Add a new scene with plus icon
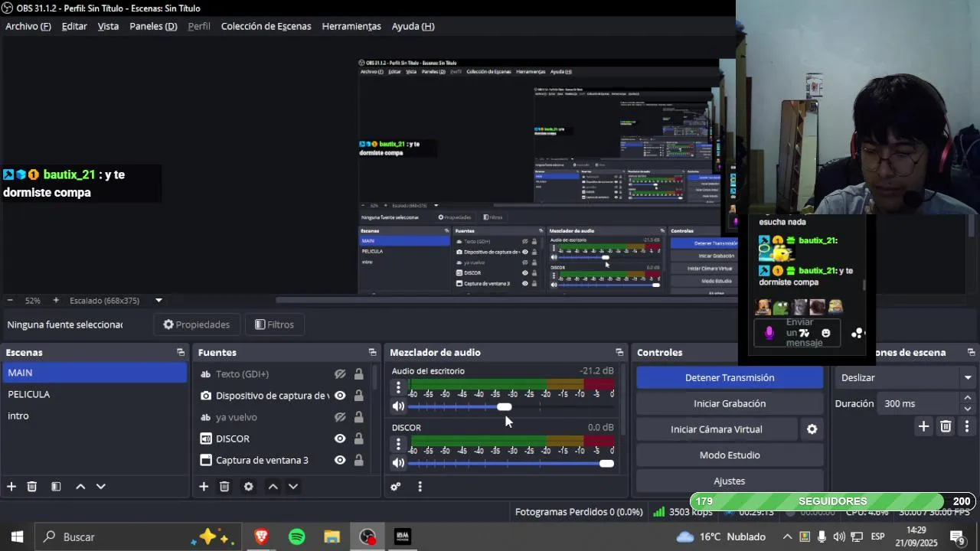Image resolution: width=980 pixels, height=551 pixels. (11, 487)
